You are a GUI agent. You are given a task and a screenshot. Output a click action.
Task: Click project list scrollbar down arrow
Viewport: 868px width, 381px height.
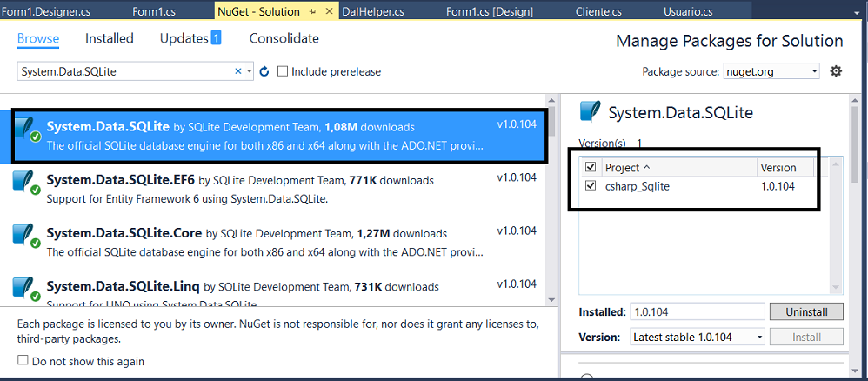[x=837, y=287]
